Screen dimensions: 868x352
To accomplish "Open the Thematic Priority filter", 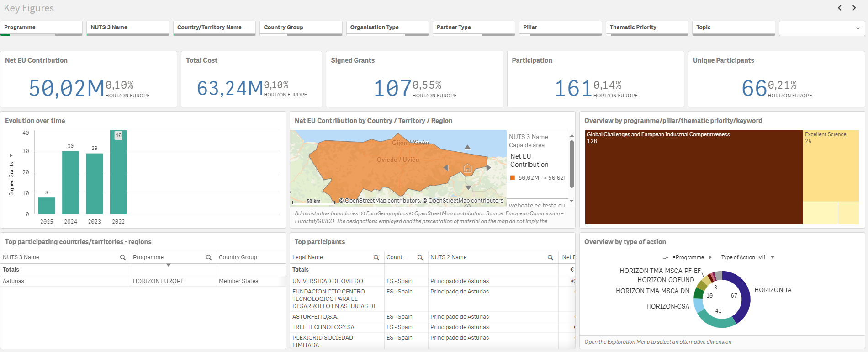I will (x=646, y=27).
